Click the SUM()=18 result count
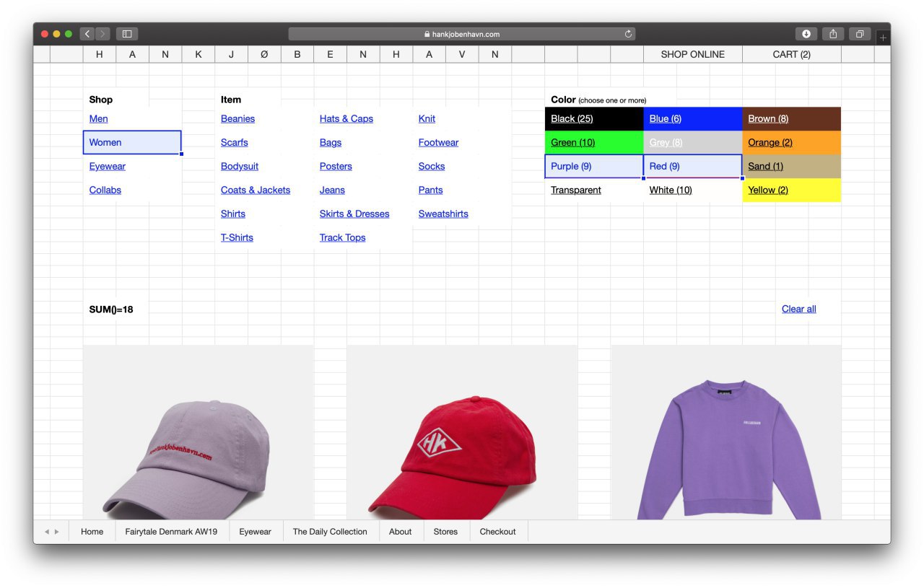Viewport: 924px width, 588px height. pyautogui.click(x=111, y=310)
